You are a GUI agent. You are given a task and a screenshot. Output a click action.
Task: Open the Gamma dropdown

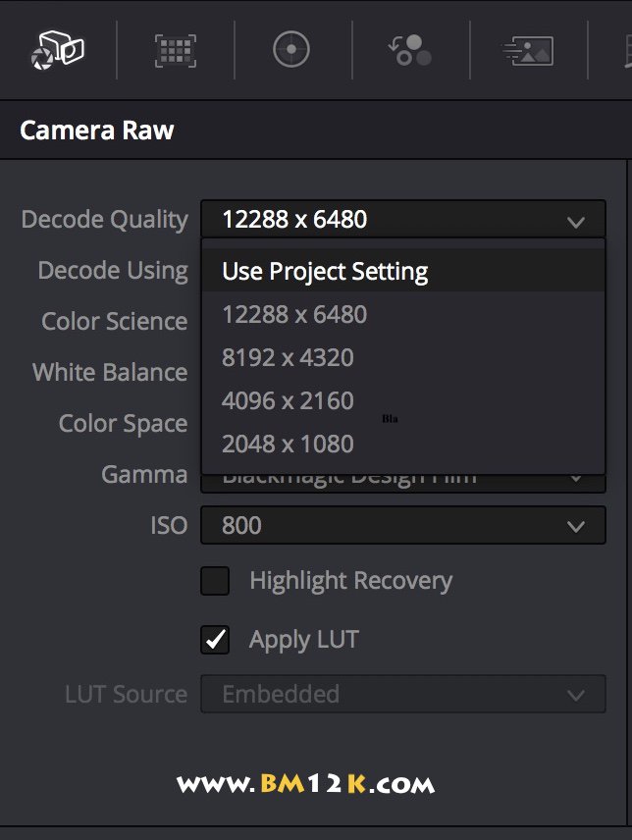pyautogui.click(x=403, y=483)
